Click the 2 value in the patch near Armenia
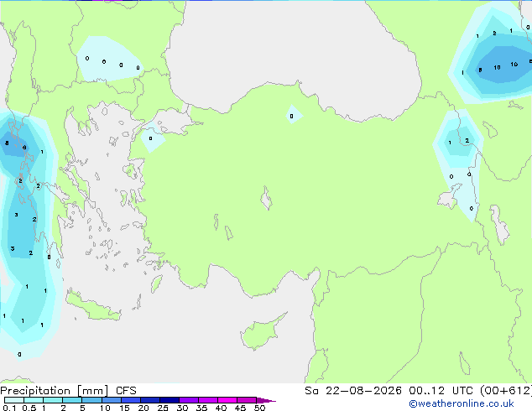Screen dimensions: 532x411 pyautogui.click(x=467, y=140)
